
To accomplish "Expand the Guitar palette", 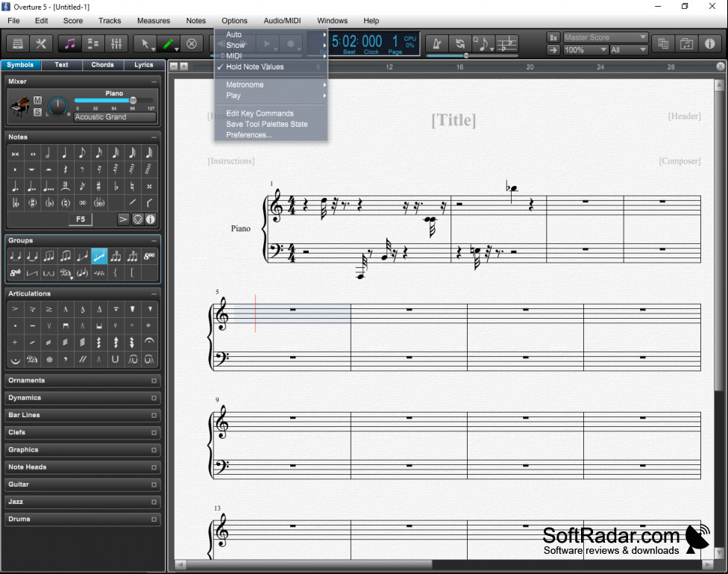I will (x=154, y=484).
